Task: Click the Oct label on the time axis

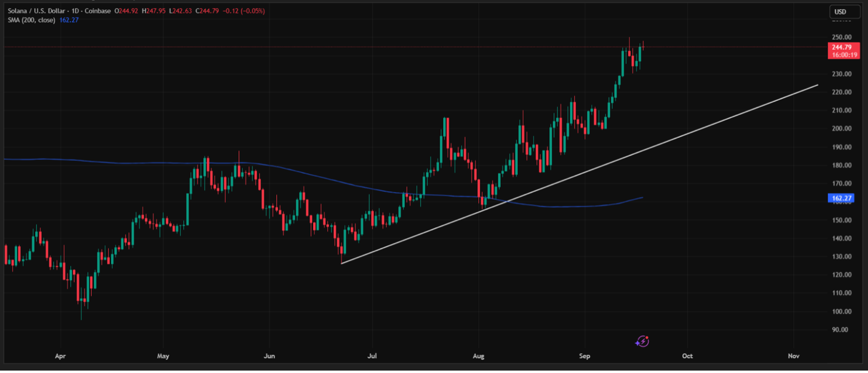Action: click(687, 356)
